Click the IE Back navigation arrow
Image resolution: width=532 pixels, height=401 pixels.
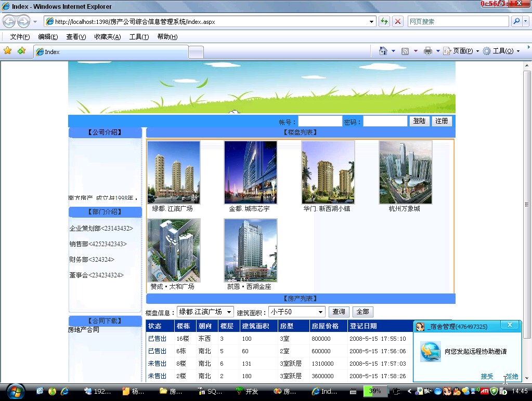point(9,22)
